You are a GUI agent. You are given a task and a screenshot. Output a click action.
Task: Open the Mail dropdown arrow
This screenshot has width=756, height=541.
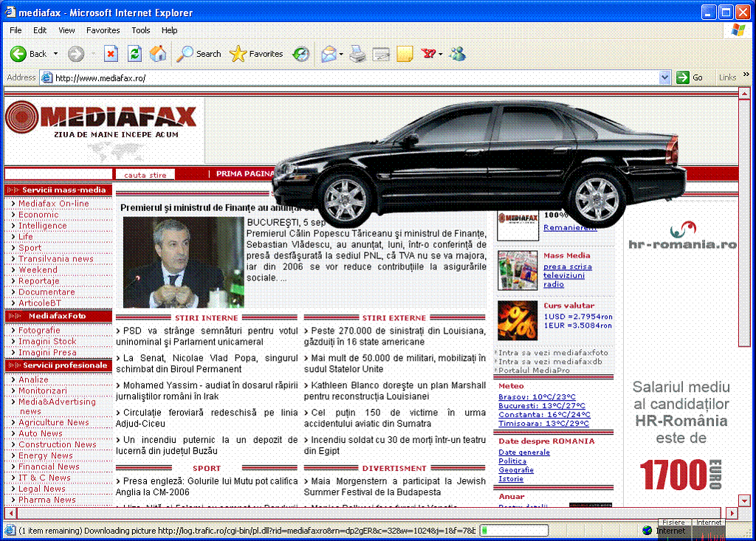point(341,54)
